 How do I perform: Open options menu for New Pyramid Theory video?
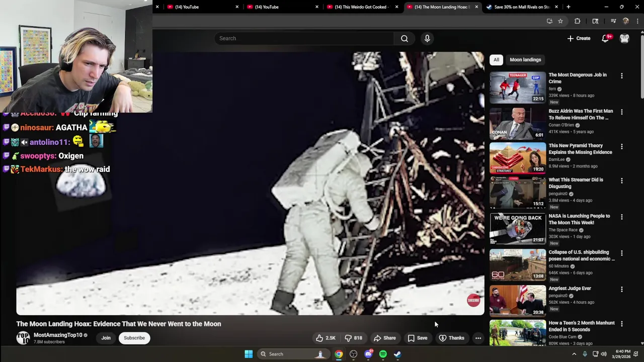point(621,146)
